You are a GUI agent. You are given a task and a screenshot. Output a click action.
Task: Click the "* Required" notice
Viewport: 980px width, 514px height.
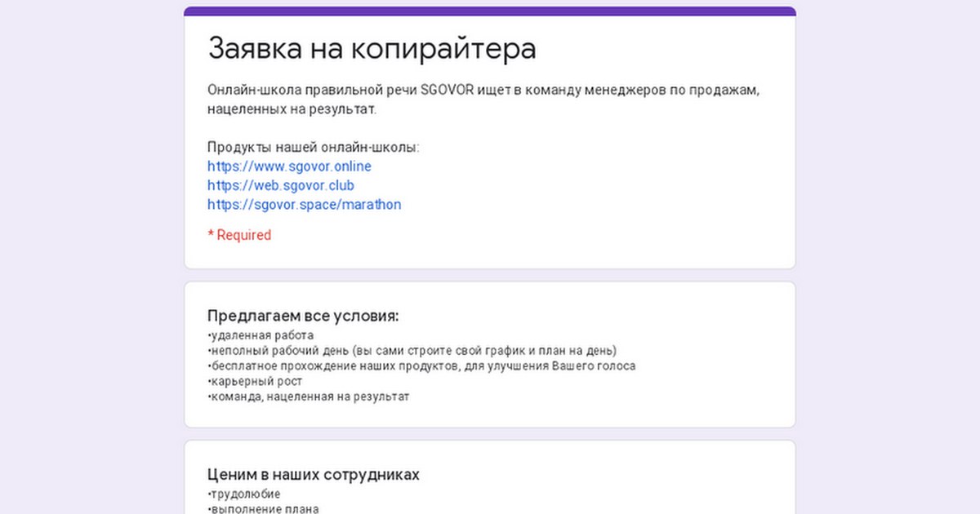point(239,235)
